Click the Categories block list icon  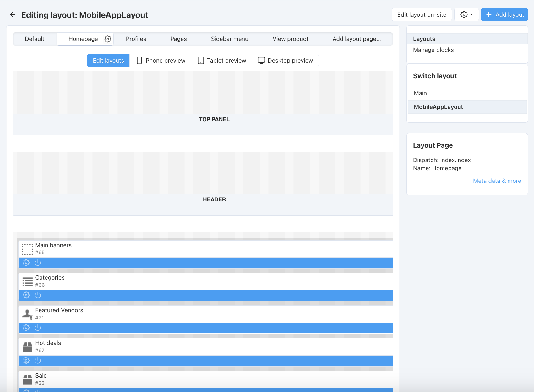pyautogui.click(x=28, y=282)
